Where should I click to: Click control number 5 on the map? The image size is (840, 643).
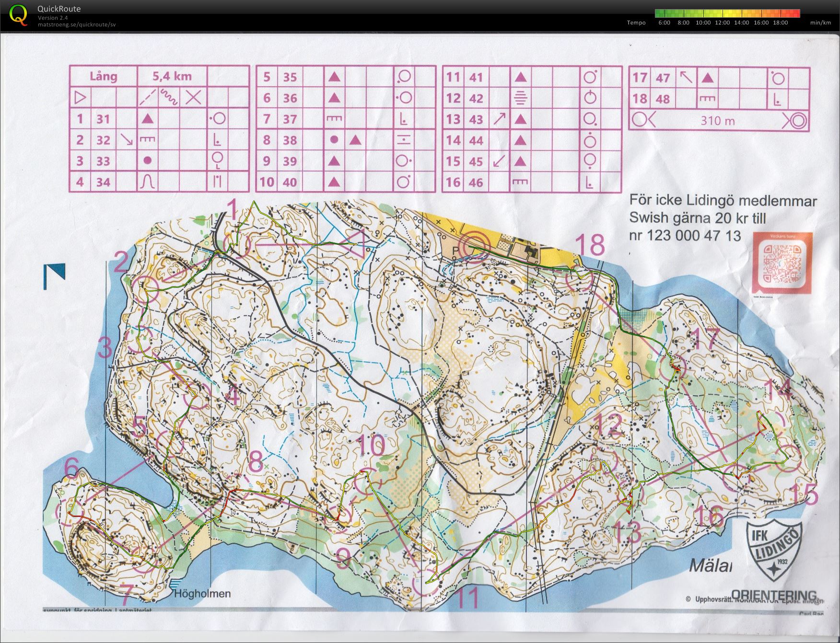[139, 426]
